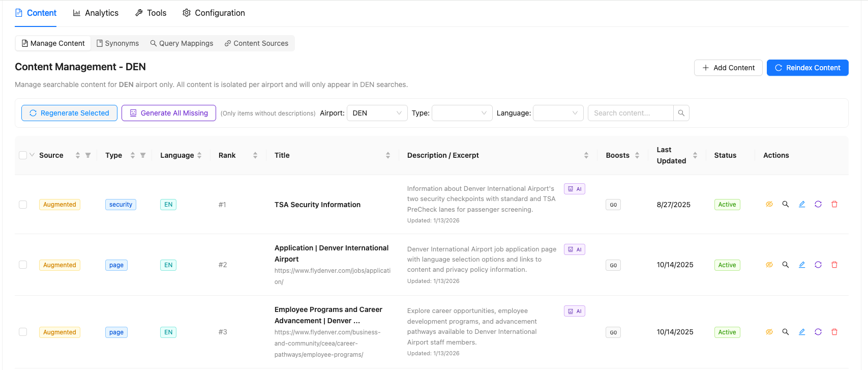The height and width of the screenshot is (370, 868).
Task: Edit the Employee Programs and Career Advancement row
Action: point(801,332)
